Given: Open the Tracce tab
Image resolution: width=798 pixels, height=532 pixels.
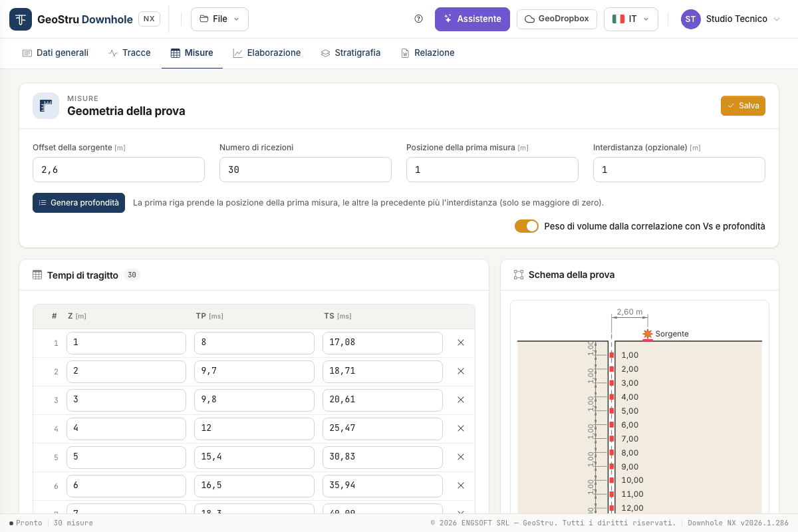Looking at the screenshot, I should [130, 53].
